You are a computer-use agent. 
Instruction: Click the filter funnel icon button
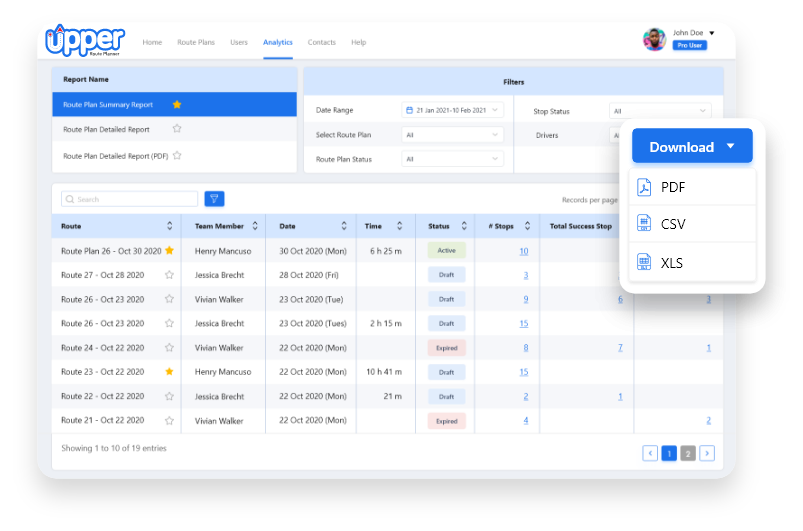coord(214,199)
